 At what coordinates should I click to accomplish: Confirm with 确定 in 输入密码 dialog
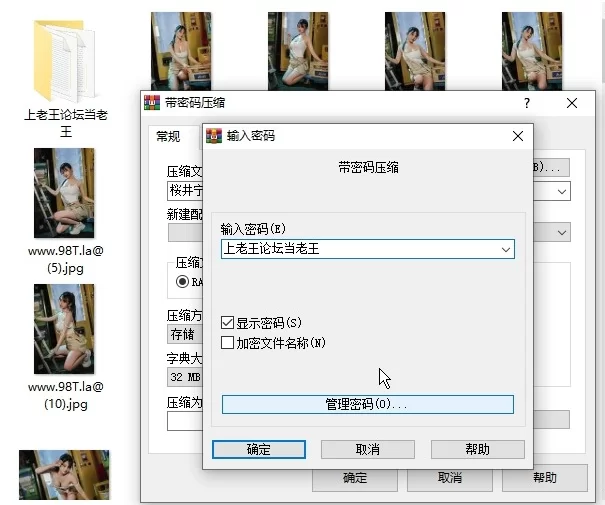click(x=259, y=449)
